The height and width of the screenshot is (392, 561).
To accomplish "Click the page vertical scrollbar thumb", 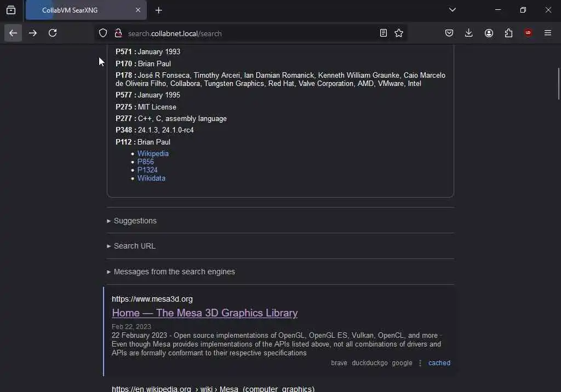I will click(x=558, y=84).
